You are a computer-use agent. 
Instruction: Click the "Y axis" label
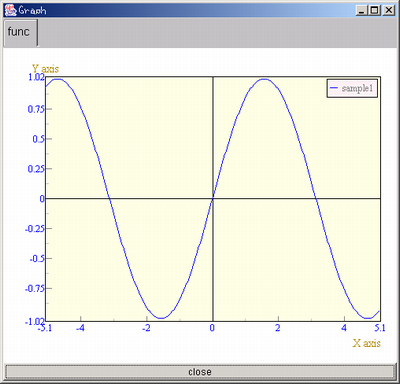click(45, 69)
